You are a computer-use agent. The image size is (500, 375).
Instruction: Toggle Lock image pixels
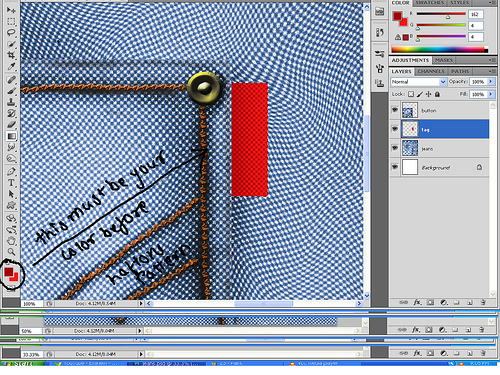coord(420,94)
